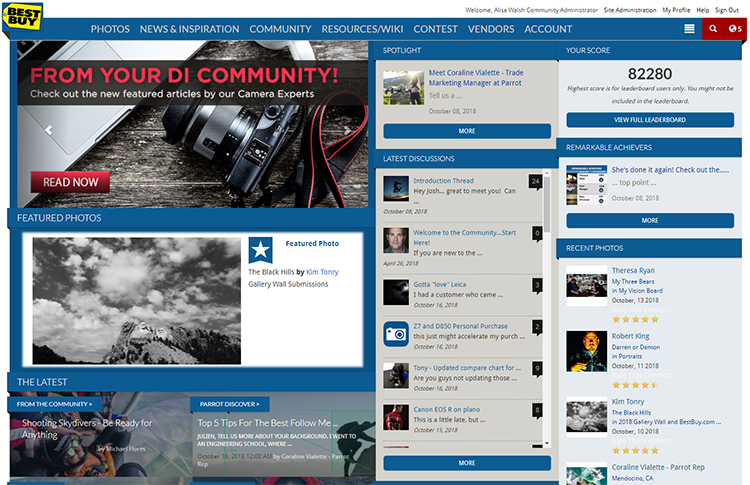Click the Black Hills featured photo

pos(136,301)
